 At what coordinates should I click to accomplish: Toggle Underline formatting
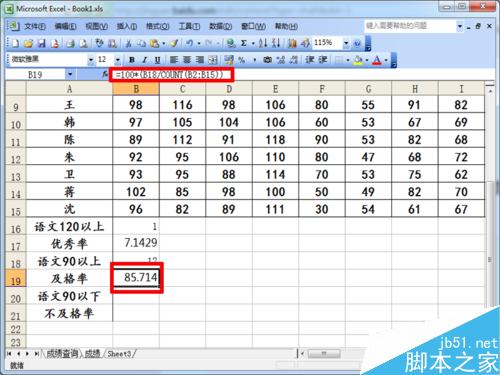click(x=157, y=60)
